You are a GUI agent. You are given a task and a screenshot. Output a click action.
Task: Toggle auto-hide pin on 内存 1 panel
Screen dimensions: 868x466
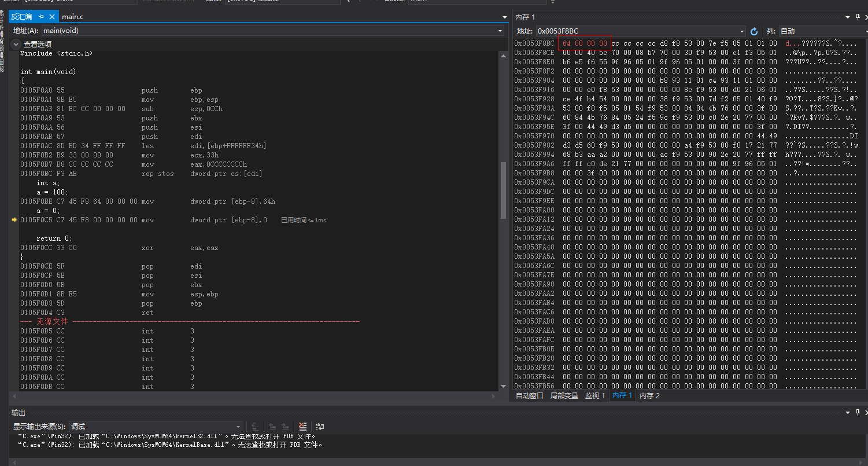coord(858,18)
